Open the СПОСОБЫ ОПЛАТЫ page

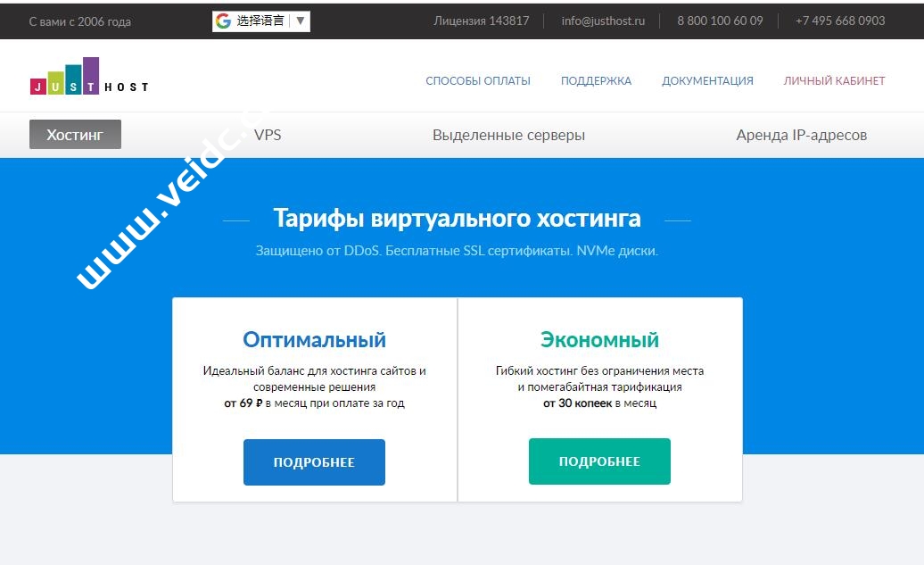(x=478, y=80)
